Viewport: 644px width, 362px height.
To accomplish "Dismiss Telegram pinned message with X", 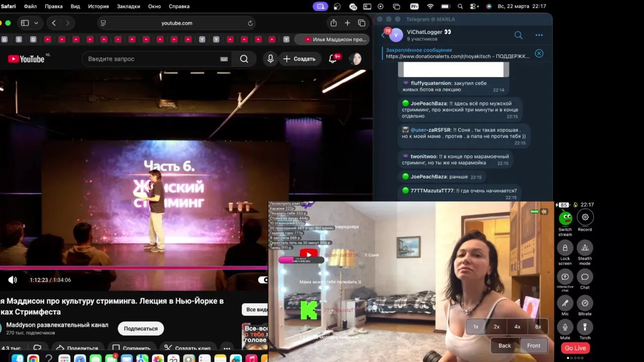I will [539, 53].
